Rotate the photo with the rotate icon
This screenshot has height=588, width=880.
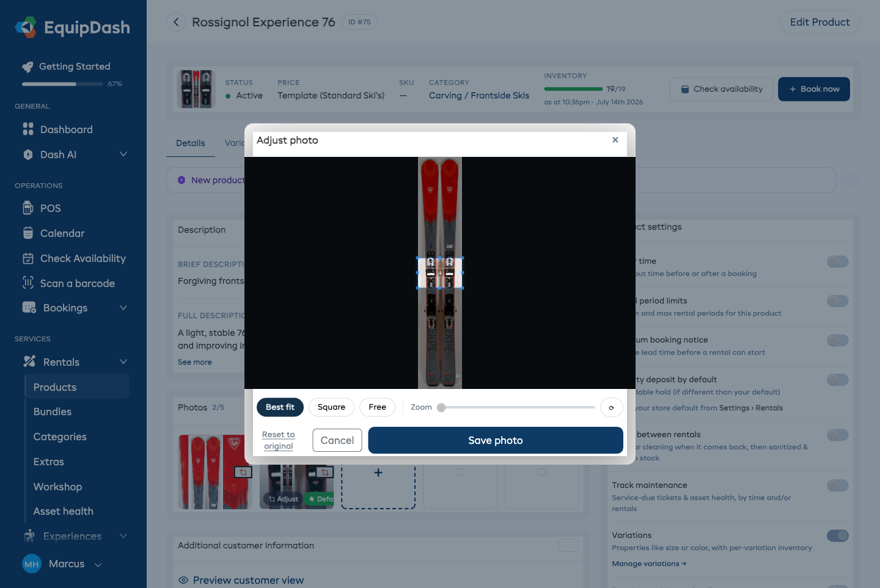tap(611, 407)
